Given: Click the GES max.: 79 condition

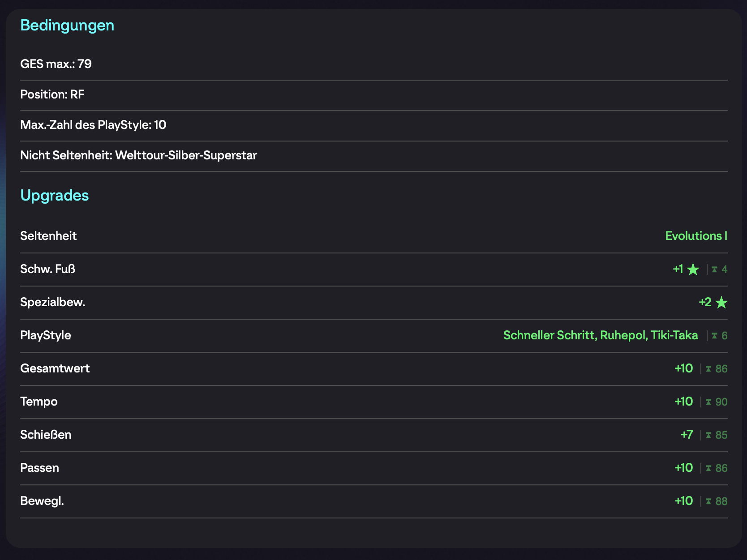Looking at the screenshot, I should click(x=56, y=64).
